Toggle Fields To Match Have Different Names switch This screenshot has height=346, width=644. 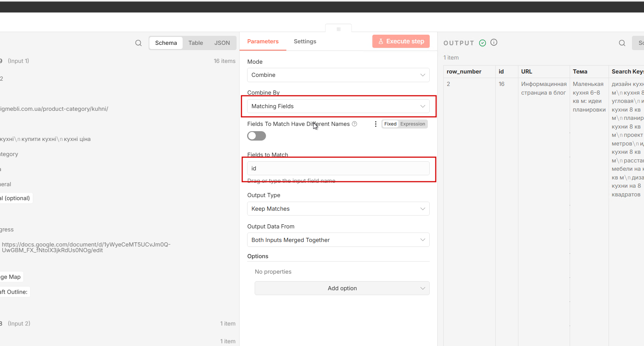pyautogui.click(x=257, y=136)
